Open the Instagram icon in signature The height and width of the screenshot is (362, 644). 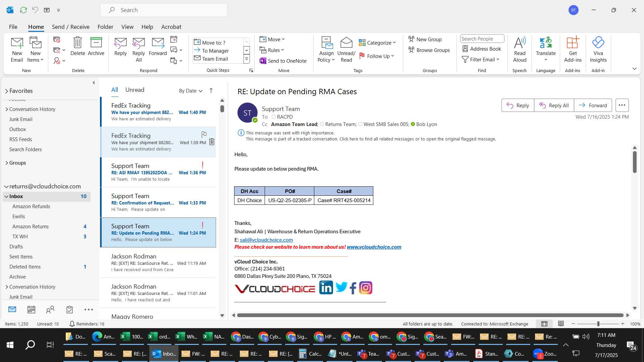[366, 288]
